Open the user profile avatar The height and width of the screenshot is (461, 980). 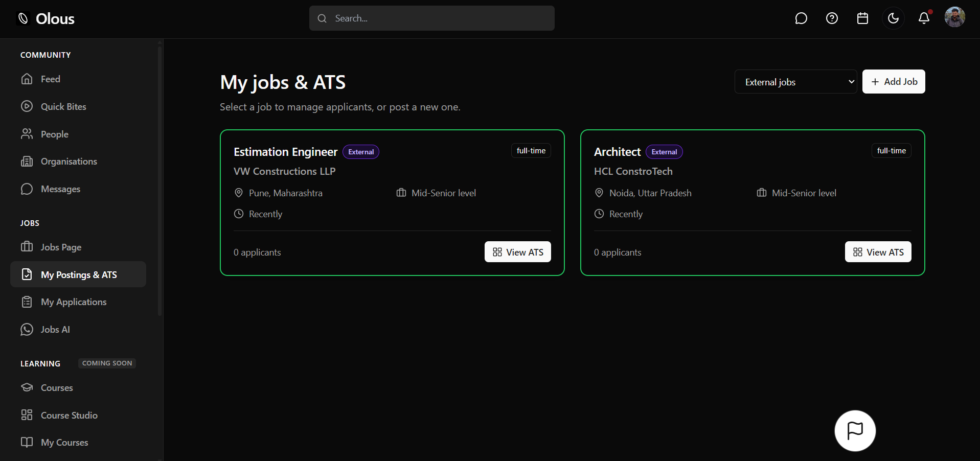pyautogui.click(x=954, y=17)
